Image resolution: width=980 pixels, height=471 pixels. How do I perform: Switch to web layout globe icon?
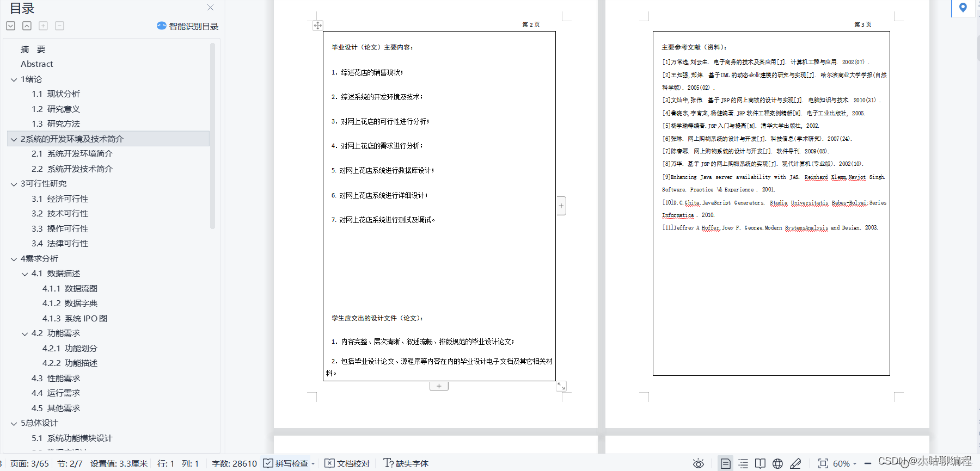(778, 463)
